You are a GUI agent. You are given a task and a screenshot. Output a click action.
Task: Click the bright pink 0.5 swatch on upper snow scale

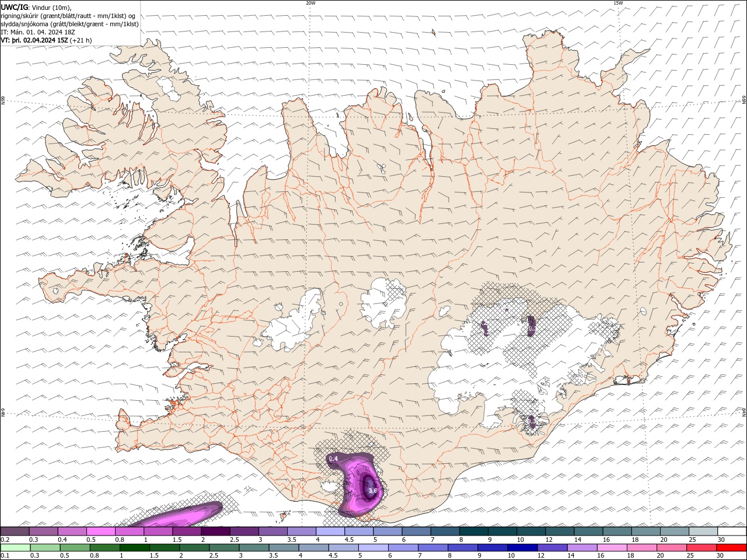coord(101,531)
